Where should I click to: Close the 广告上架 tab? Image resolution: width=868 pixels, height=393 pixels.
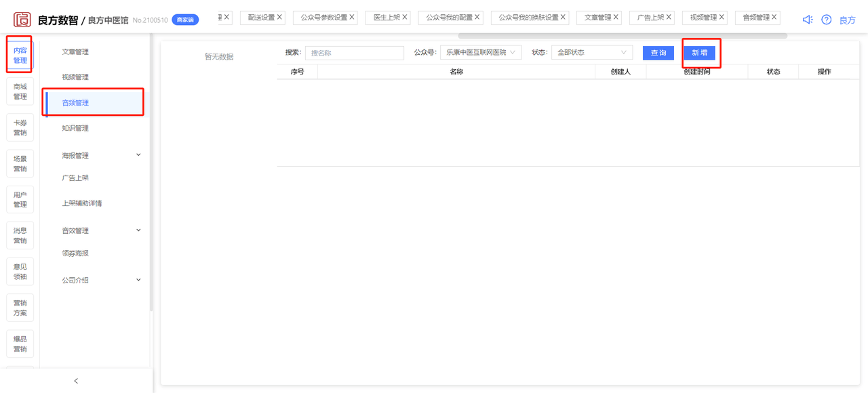669,17
